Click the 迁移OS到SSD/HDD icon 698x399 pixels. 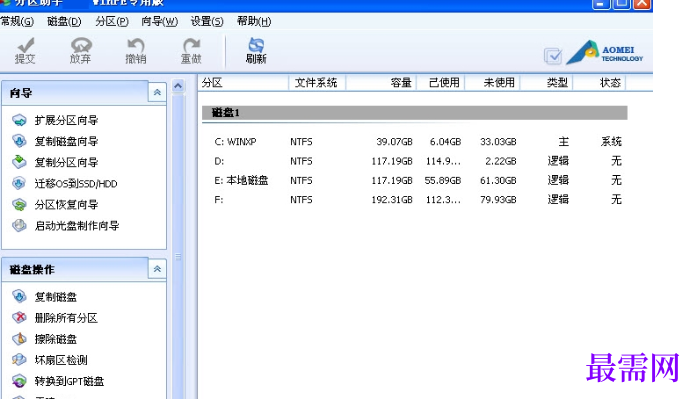tap(20, 183)
